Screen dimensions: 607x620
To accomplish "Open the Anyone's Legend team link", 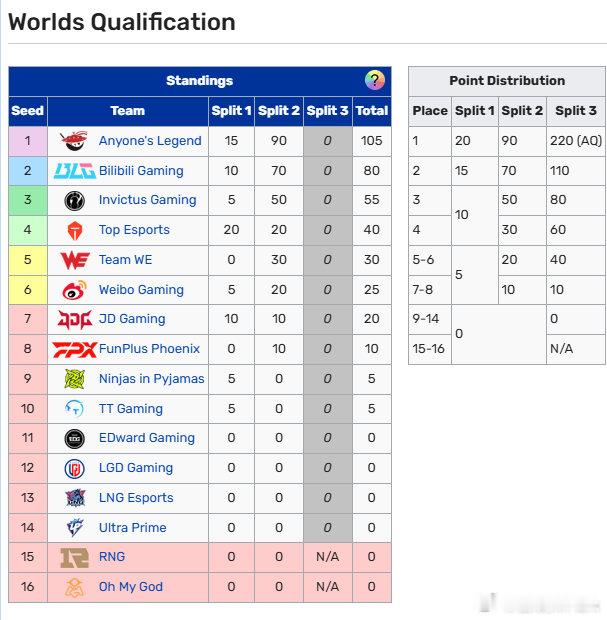I will (150, 141).
